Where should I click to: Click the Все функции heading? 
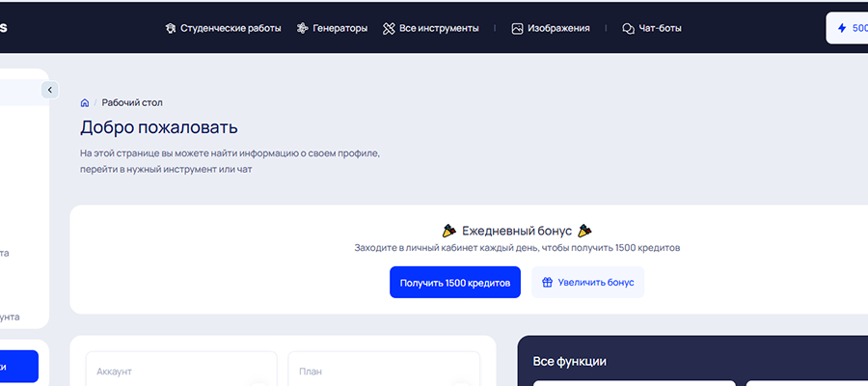(x=570, y=362)
